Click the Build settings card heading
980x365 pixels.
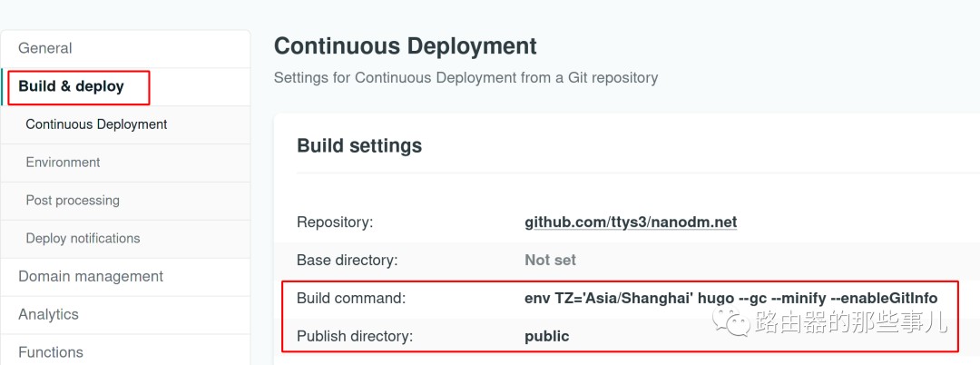pyautogui.click(x=359, y=145)
